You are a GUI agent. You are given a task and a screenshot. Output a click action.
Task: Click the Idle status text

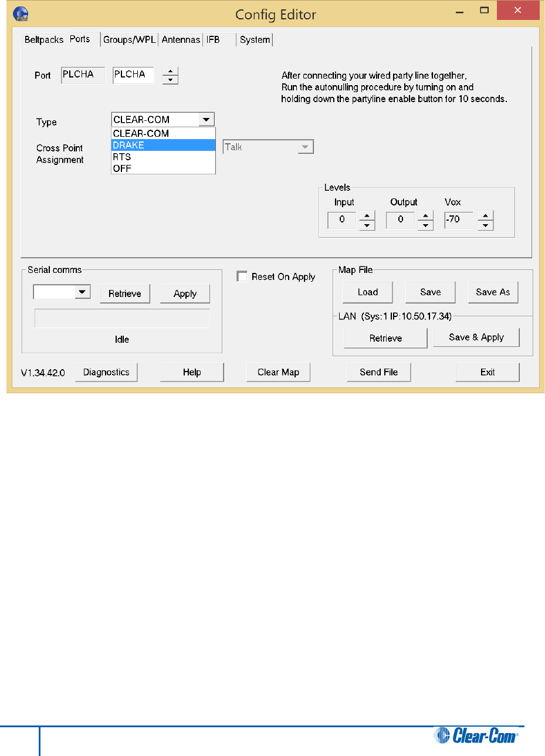[122, 339]
